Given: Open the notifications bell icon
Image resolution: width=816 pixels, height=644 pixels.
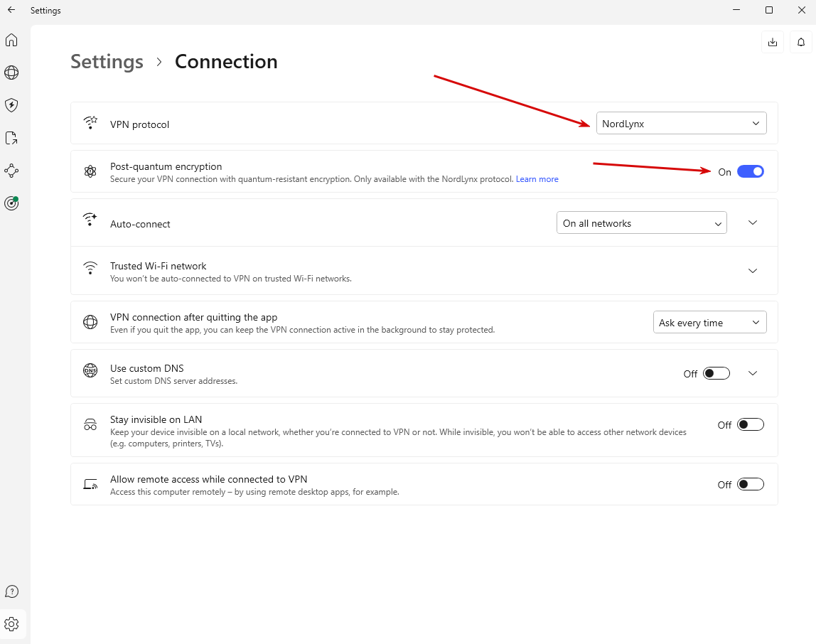Looking at the screenshot, I should point(801,42).
